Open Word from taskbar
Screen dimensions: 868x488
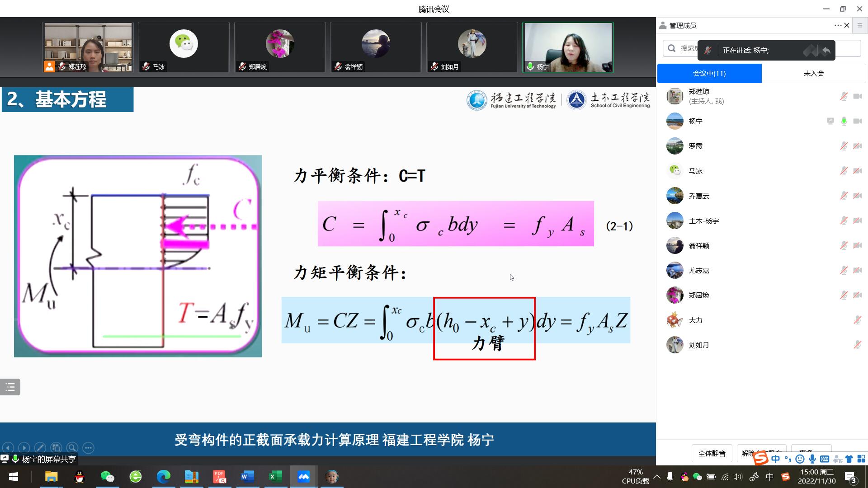[x=248, y=477]
